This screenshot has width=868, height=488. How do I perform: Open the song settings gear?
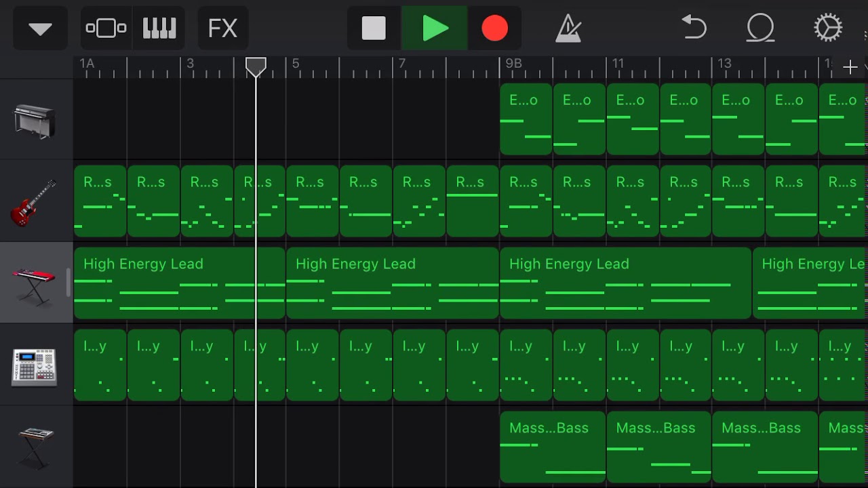coord(827,28)
